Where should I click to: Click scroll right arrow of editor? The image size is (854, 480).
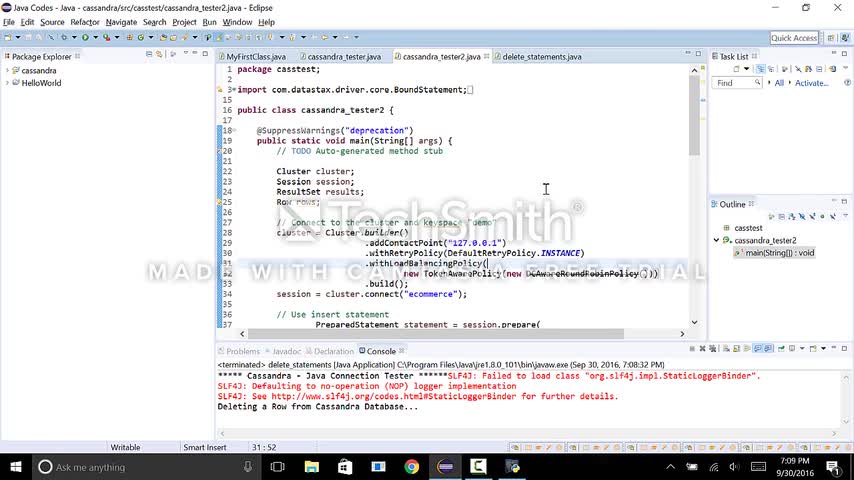coord(682,333)
